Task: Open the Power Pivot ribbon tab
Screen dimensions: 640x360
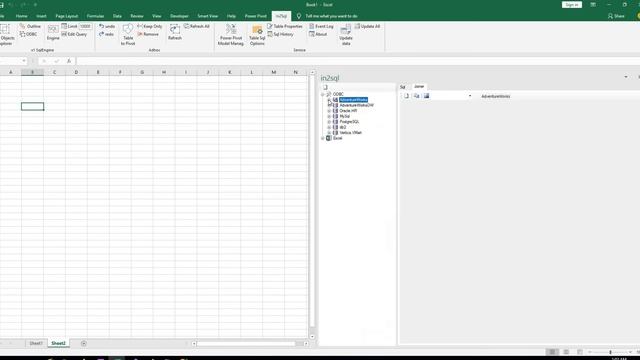Action: [x=256, y=16]
